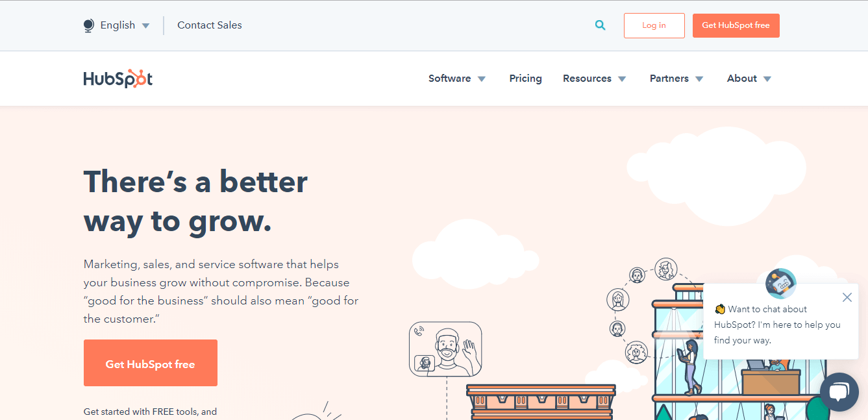Click Get HubSpot free in top bar

(736, 25)
